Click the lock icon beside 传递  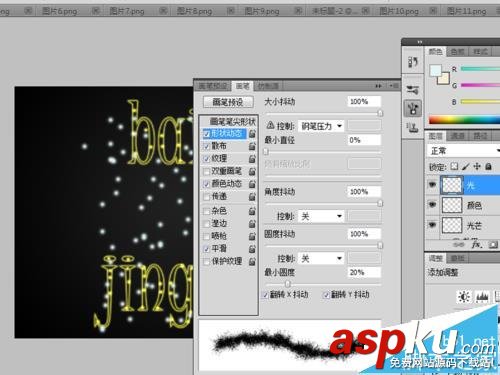click(252, 197)
